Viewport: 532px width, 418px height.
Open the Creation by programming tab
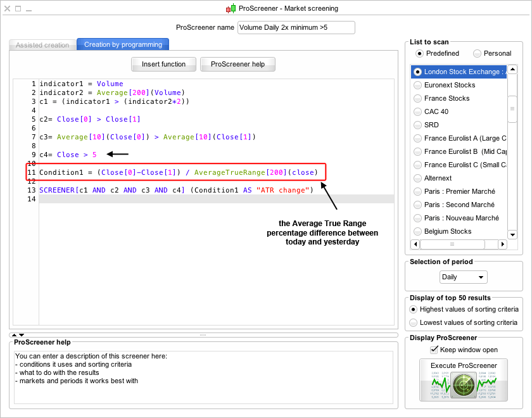[123, 44]
